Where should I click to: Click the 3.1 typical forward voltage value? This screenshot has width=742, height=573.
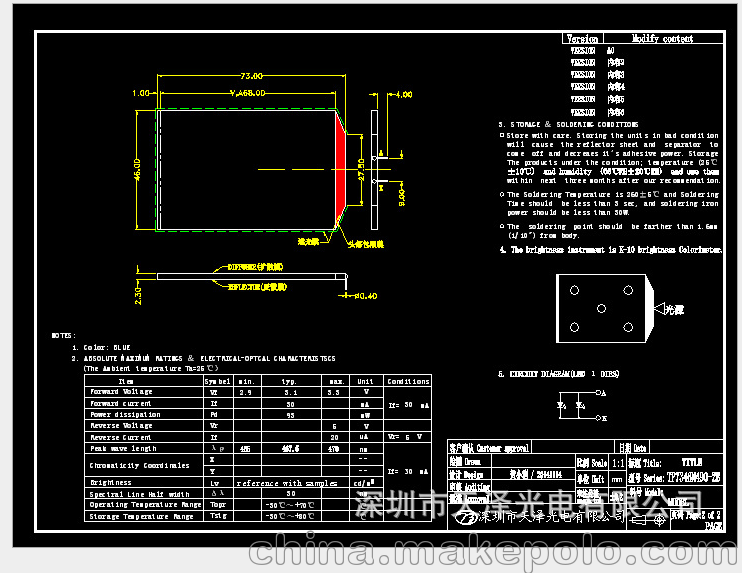click(x=291, y=393)
